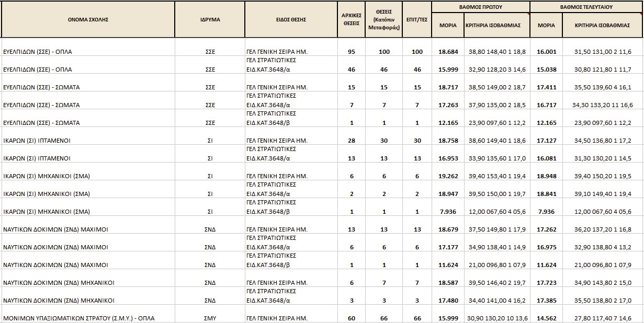Select the last-admitted score 14.562
The image size is (644, 323).
[x=546, y=318]
